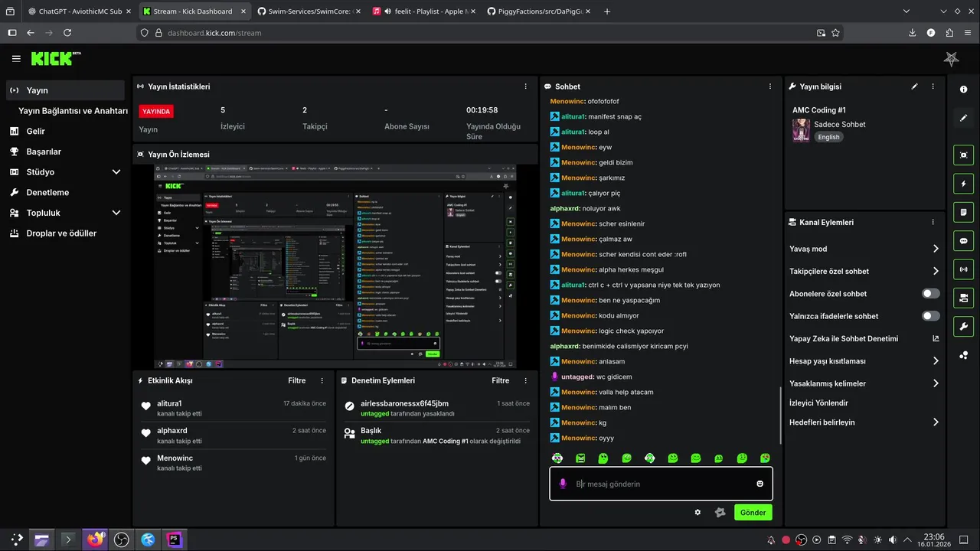Toggle Yalnızca ifadelerle sohbet switch
This screenshot has width=980, height=551.
coord(931,316)
